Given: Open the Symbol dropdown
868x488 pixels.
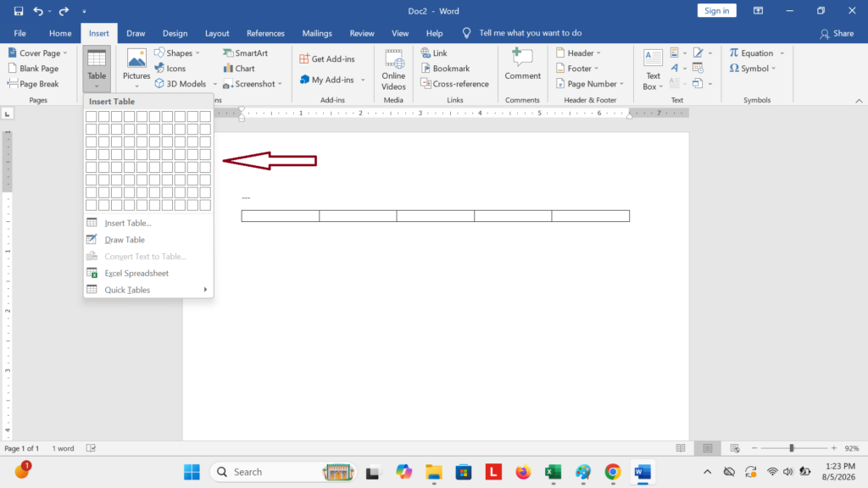Looking at the screenshot, I should (753, 69).
